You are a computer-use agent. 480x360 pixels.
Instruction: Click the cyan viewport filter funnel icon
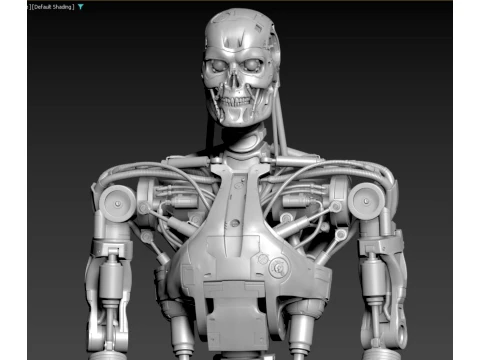(81, 7)
